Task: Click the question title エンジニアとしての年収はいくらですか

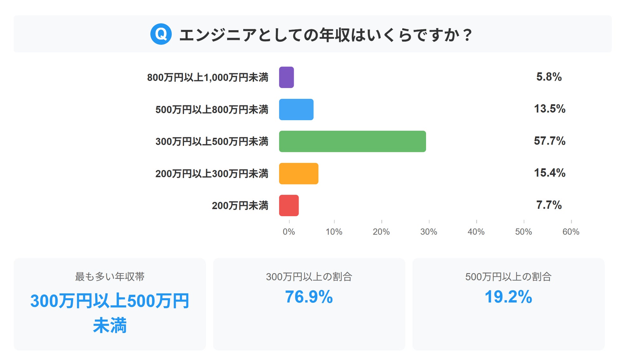Action: click(x=325, y=35)
